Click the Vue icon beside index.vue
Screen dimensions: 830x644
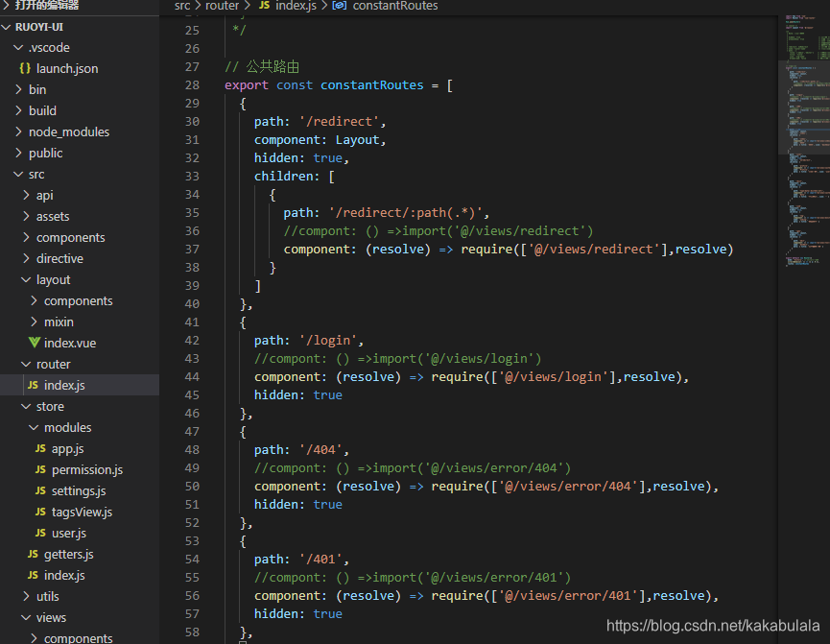tap(34, 343)
